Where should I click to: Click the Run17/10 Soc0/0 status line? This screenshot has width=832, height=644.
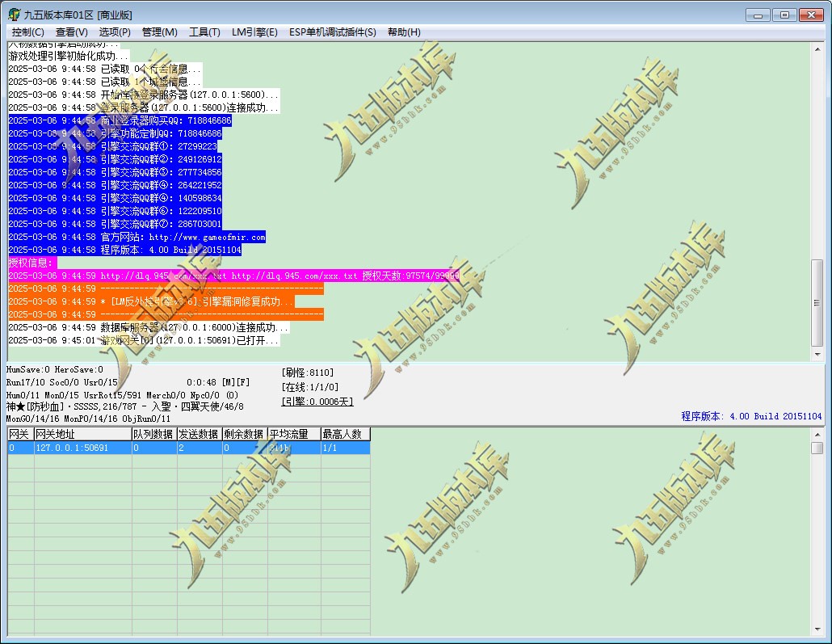[x=61, y=382]
